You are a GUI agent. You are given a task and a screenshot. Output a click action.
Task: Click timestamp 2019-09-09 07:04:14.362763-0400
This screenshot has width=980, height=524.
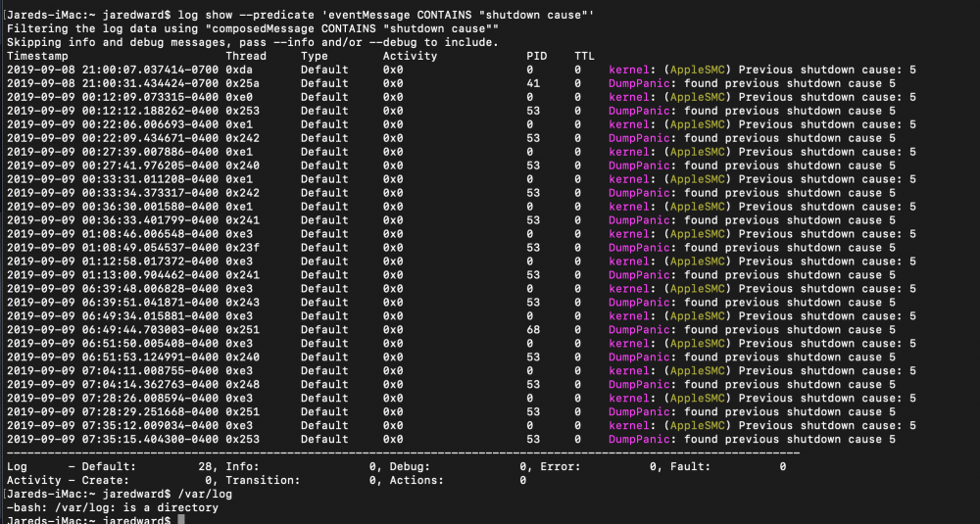[113, 385]
